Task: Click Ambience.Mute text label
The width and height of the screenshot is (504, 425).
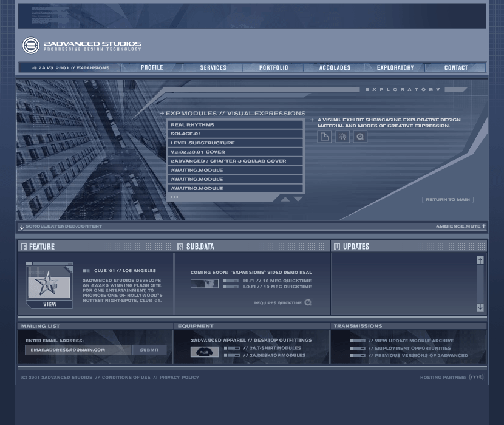Action: 458,226
